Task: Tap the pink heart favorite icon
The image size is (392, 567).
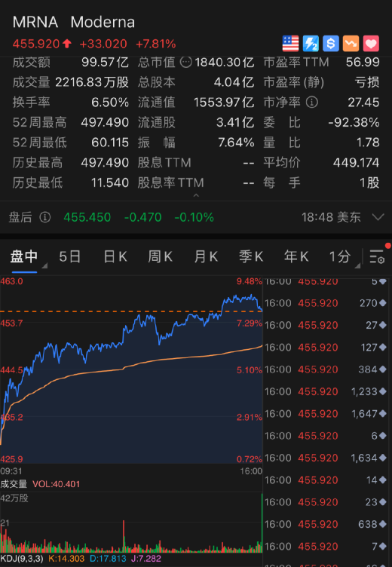Action: (x=371, y=44)
